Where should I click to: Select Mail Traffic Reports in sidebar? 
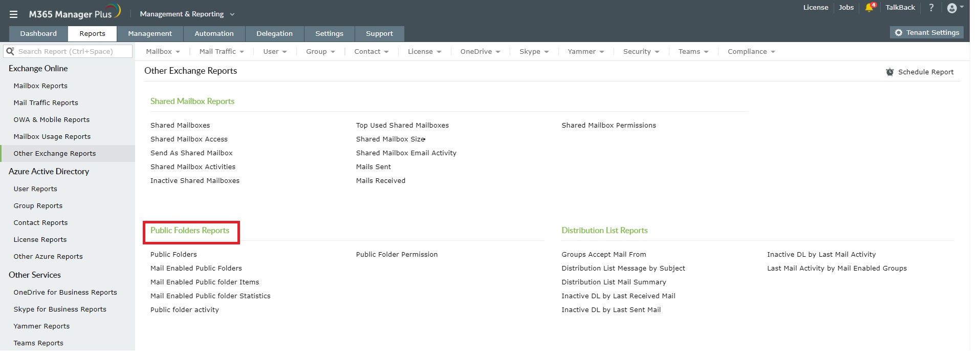[x=46, y=103]
